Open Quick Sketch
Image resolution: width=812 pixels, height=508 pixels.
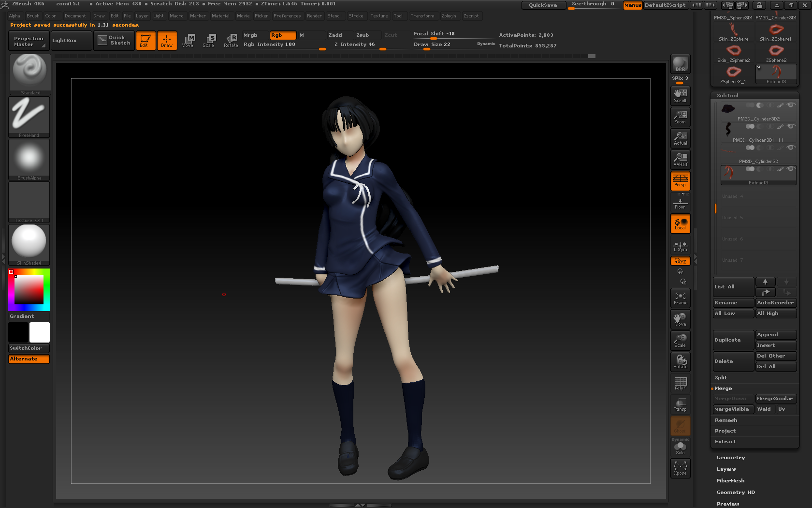click(114, 41)
